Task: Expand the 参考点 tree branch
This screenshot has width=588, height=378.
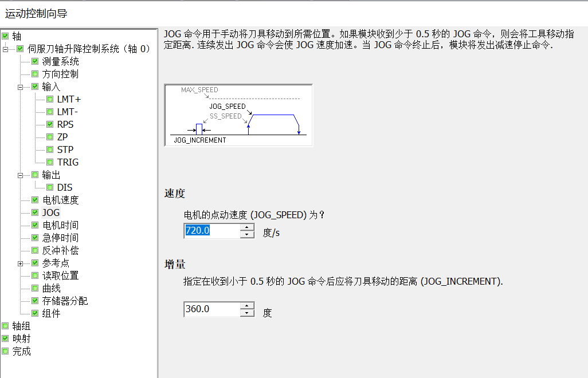Action: pos(20,263)
